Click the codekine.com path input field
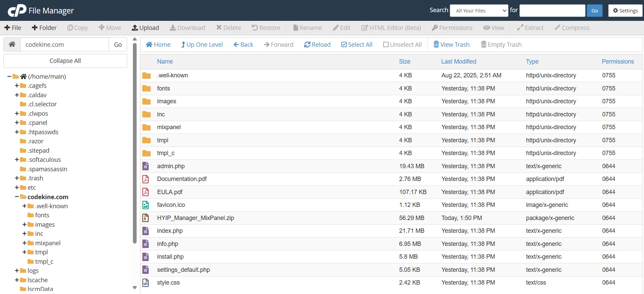644x294 pixels. [x=65, y=44]
